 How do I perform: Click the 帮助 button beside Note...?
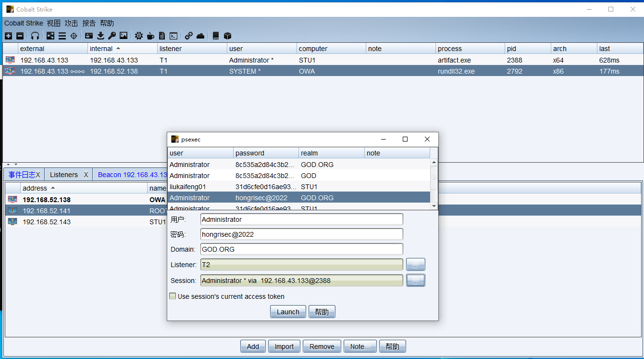pos(393,346)
